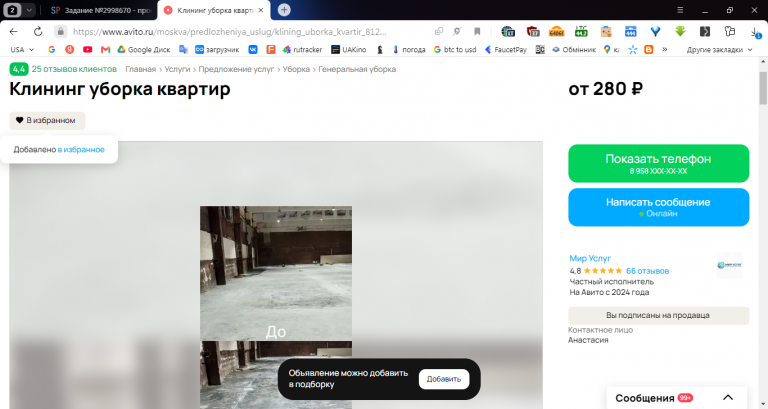The width and height of the screenshot is (768, 409).
Task: Click 'Добавить' in the collection popup
Action: coord(444,379)
